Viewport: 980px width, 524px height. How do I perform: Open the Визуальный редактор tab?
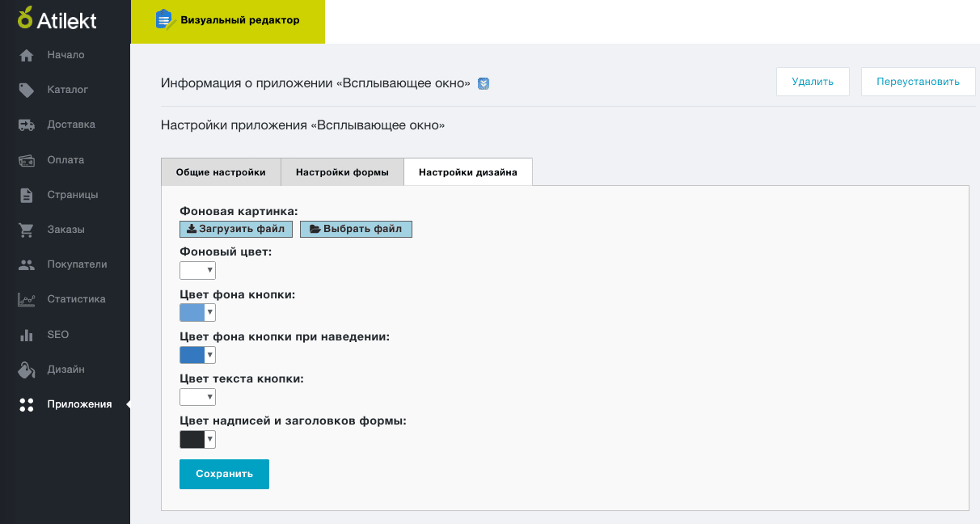pyautogui.click(x=228, y=20)
